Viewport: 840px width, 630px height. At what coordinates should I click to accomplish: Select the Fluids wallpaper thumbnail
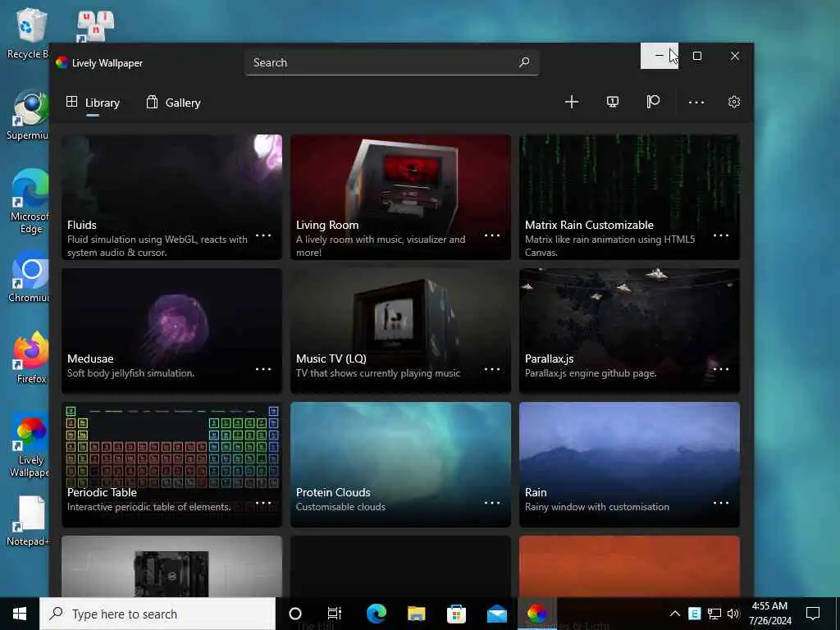pyautogui.click(x=171, y=197)
